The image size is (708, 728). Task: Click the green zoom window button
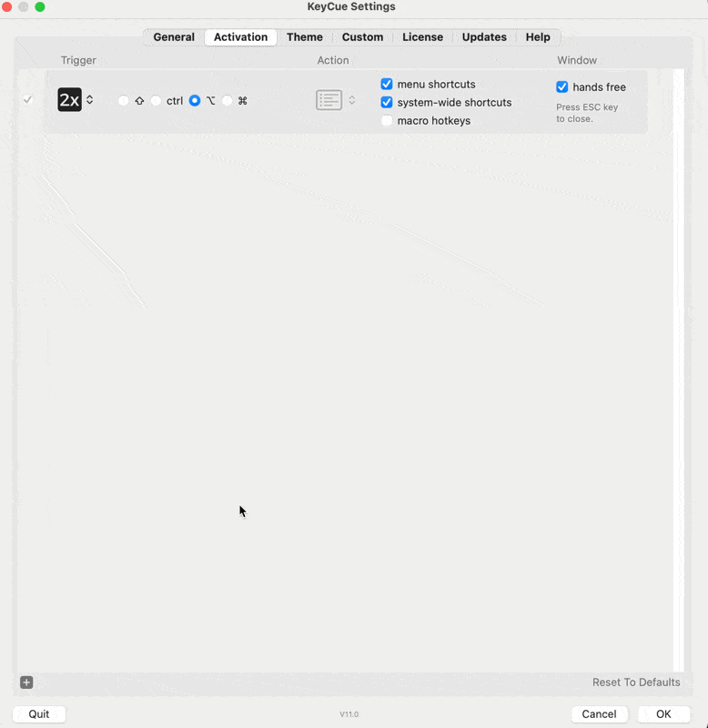pos(40,6)
